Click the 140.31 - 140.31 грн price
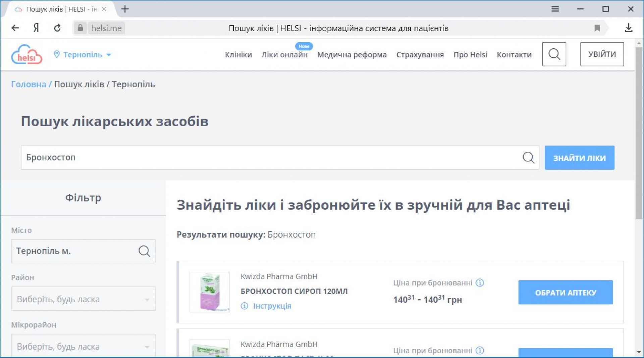 pyautogui.click(x=427, y=299)
